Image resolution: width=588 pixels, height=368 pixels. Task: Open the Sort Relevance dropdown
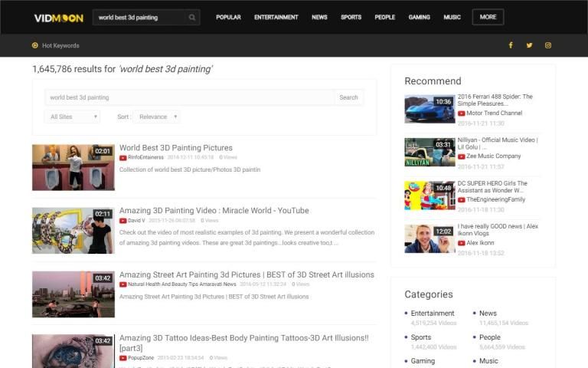pyautogui.click(x=158, y=117)
